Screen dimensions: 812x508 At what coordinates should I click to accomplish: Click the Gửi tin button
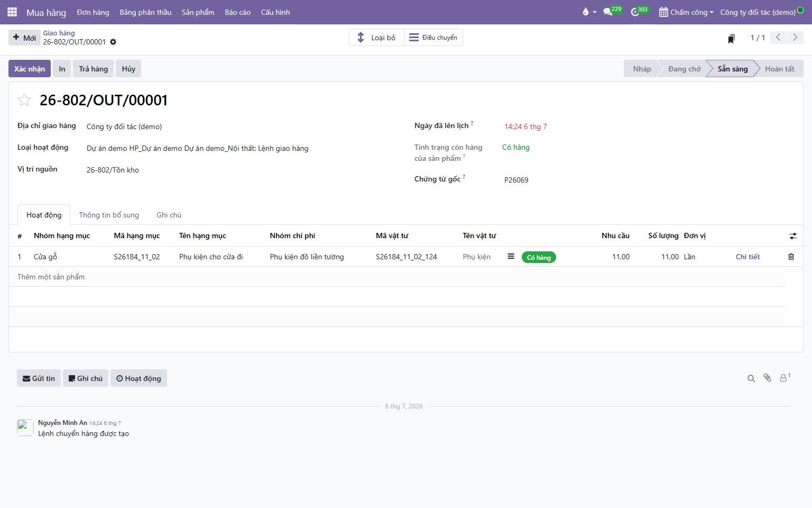(39, 378)
